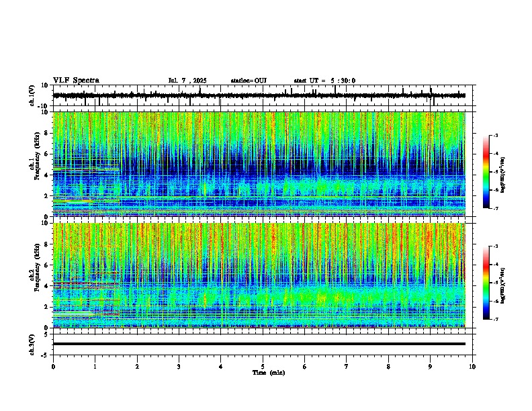Select the "Jul 7, 2025" date text
This screenshot has height=411, width=532.
coord(187,81)
